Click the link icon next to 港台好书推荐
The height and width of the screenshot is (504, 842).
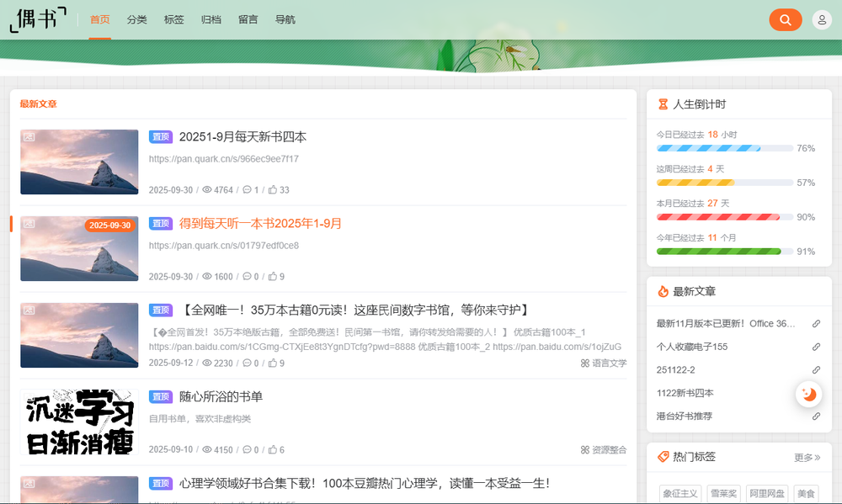(x=816, y=415)
